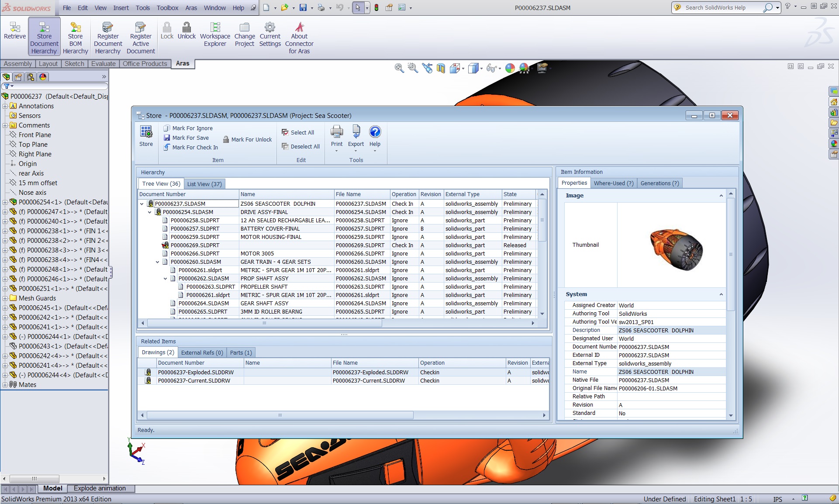The image size is (839, 504).
Task: Click Deselect All in Edit group
Action: [x=300, y=146]
